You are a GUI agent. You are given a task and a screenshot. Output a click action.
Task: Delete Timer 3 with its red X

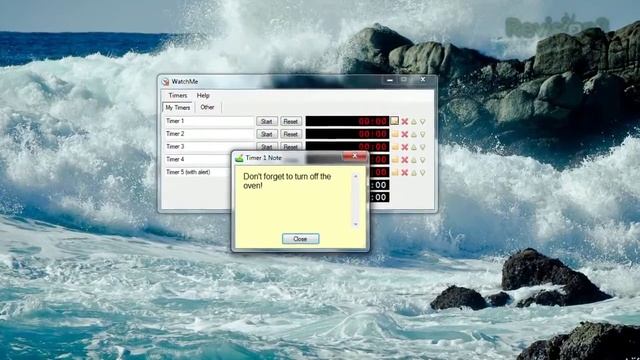(x=404, y=147)
